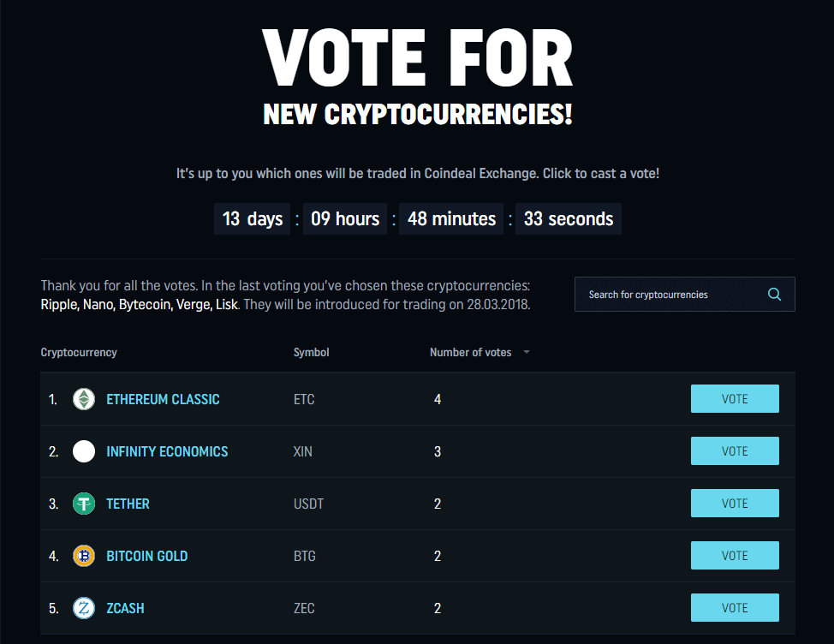Screen dimensions: 834x644
Task: Sort by the Symbol column header
Action: (x=311, y=352)
